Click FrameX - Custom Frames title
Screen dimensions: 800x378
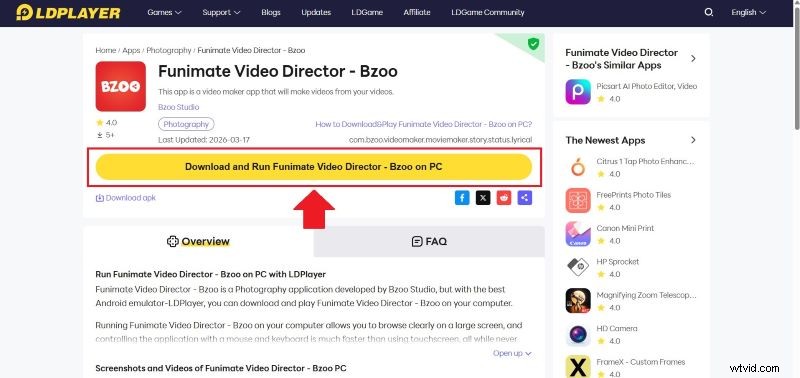(x=641, y=362)
